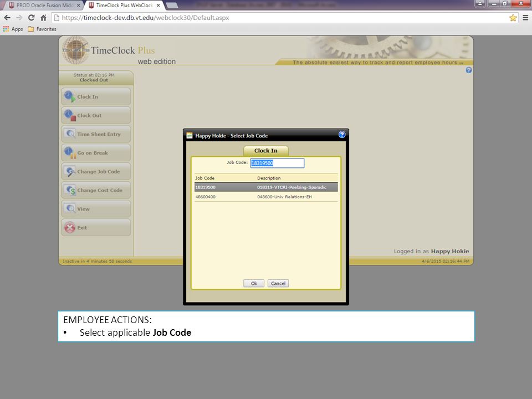This screenshot has height=399, width=532.
Task: Click the Clock In clock icon
Action: pos(70,96)
